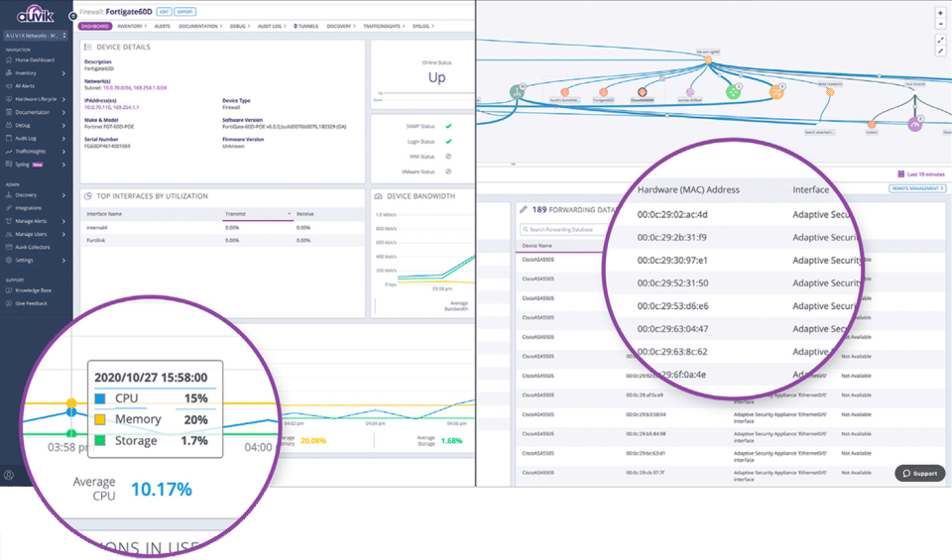
Task: Open Syslog in the sidebar navigation
Action: click(x=22, y=165)
